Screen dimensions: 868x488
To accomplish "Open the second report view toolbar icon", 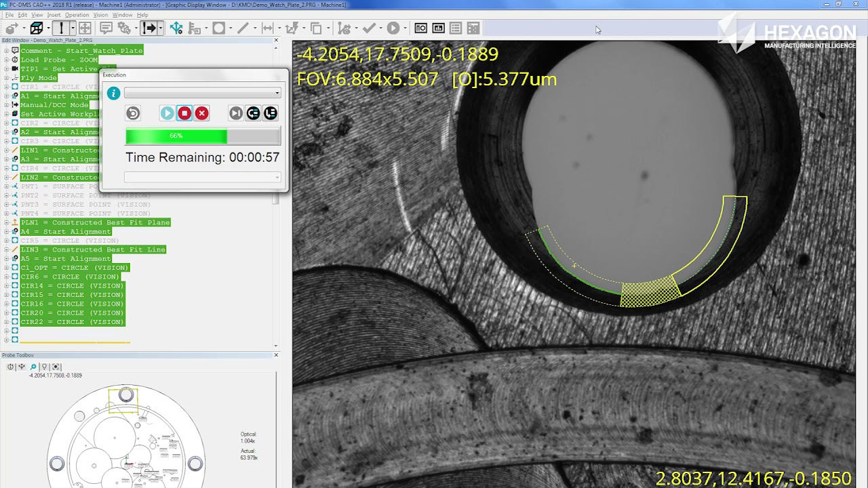I will [x=439, y=28].
